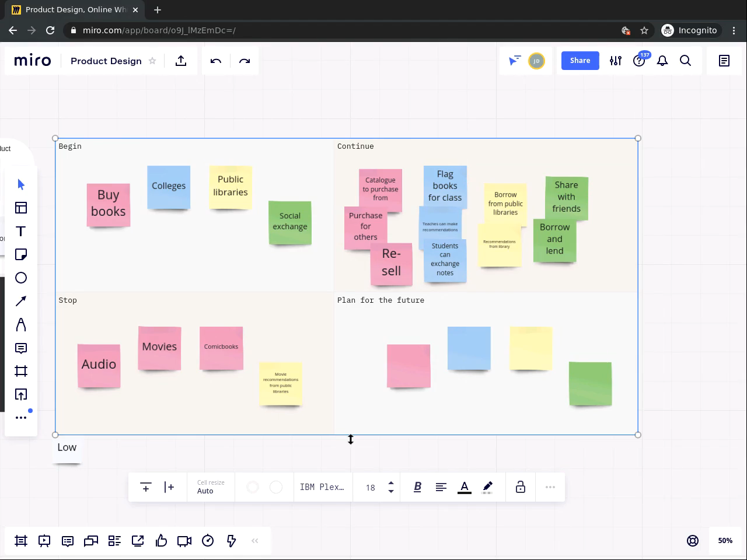This screenshot has height=560, width=747.
Task: Click the Product Design board title
Action: (x=106, y=61)
